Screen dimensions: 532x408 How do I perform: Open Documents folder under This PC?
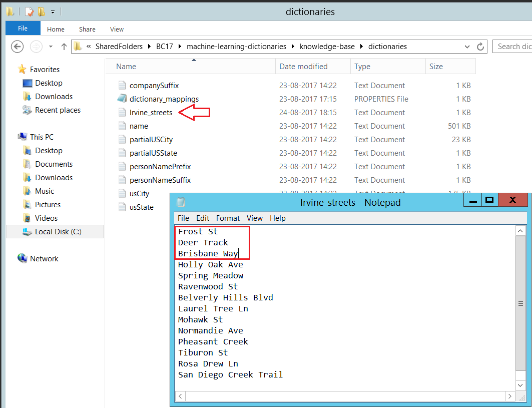click(x=54, y=164)
